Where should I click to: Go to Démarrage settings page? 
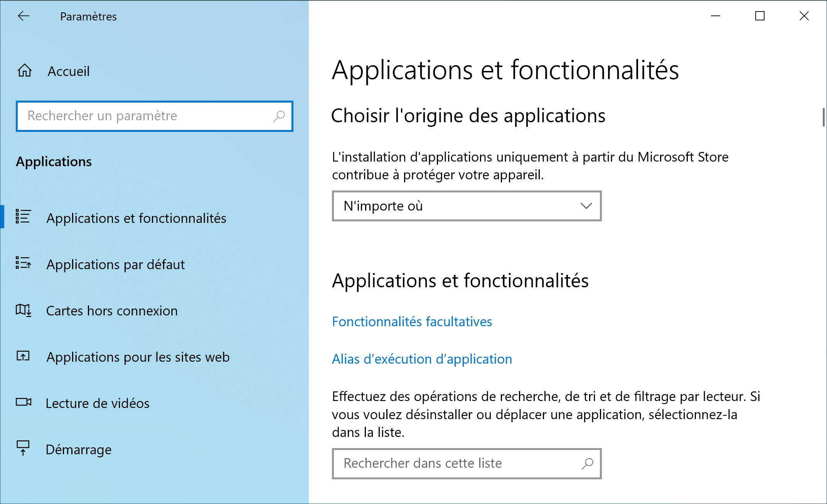pos(79,450)
